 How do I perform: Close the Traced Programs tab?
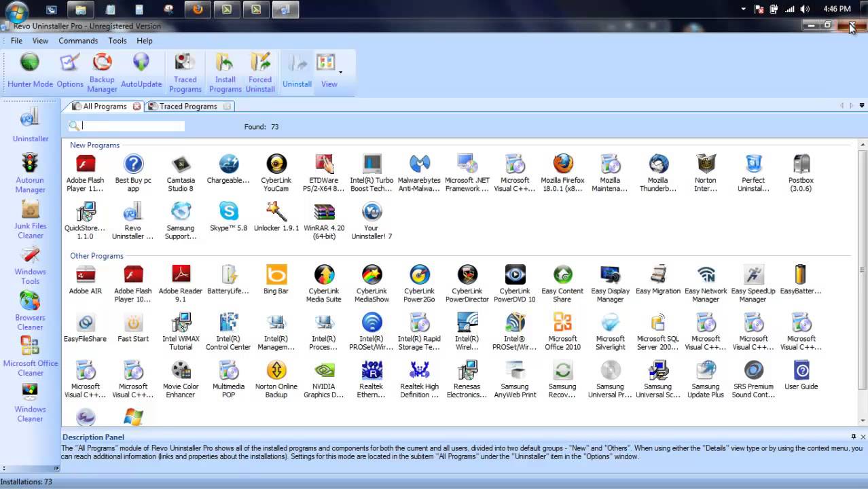[228, 106]
